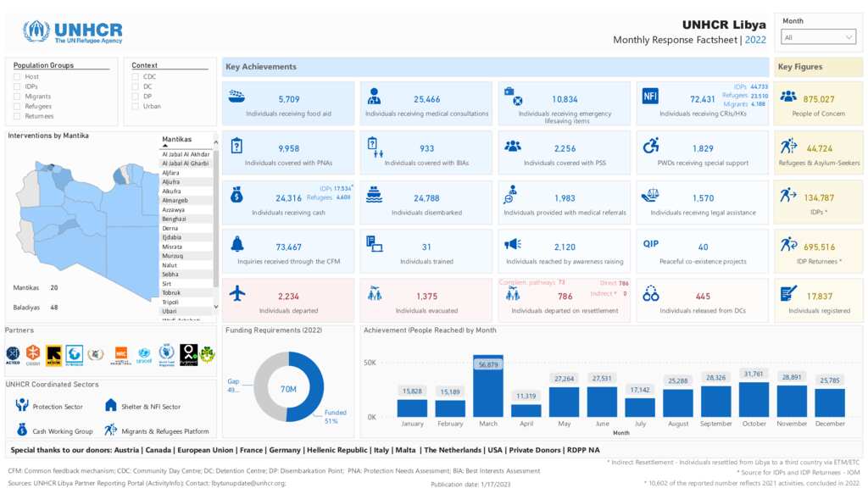Tick the IDPs population group checkbox

(x=17, y=86)
